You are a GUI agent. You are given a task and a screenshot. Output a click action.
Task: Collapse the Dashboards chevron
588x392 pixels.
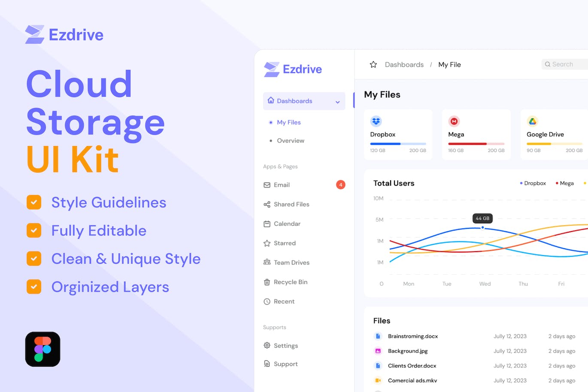pos(338,102)
